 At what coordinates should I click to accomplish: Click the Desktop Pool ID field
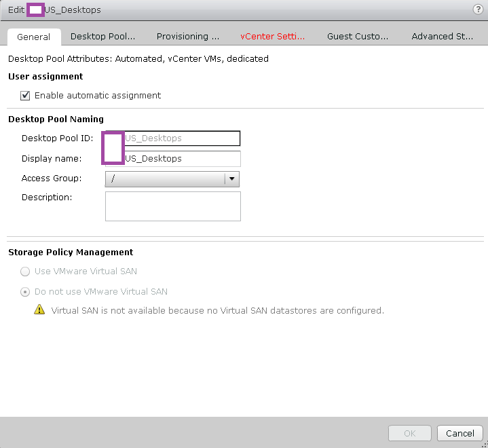(172, 138)
